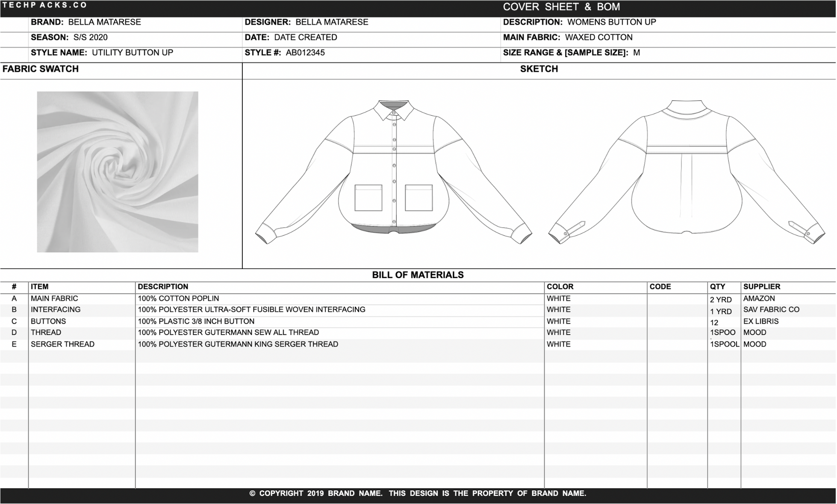Image resolution: width=837 pixels, height=504 pixels.
Task: Click the SIZE RANGE & [SAMPLE SIZE] field
Action: point(572,53)
